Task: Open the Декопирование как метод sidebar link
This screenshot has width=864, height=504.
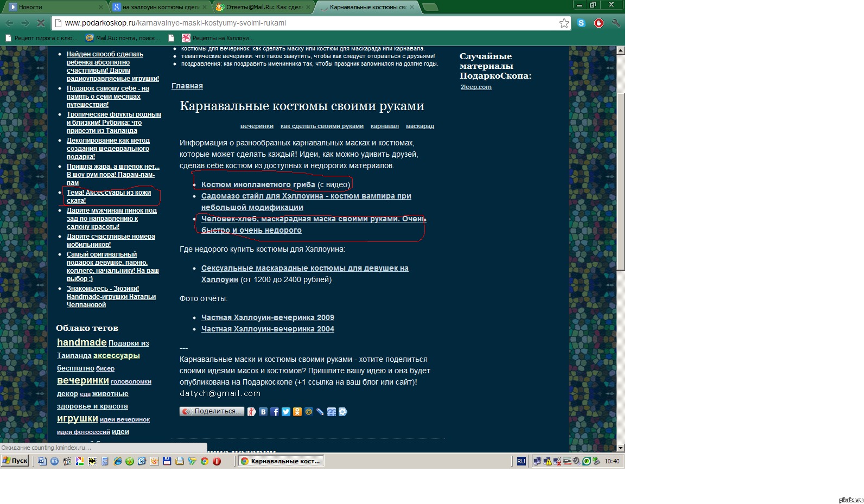Action: 108,148
